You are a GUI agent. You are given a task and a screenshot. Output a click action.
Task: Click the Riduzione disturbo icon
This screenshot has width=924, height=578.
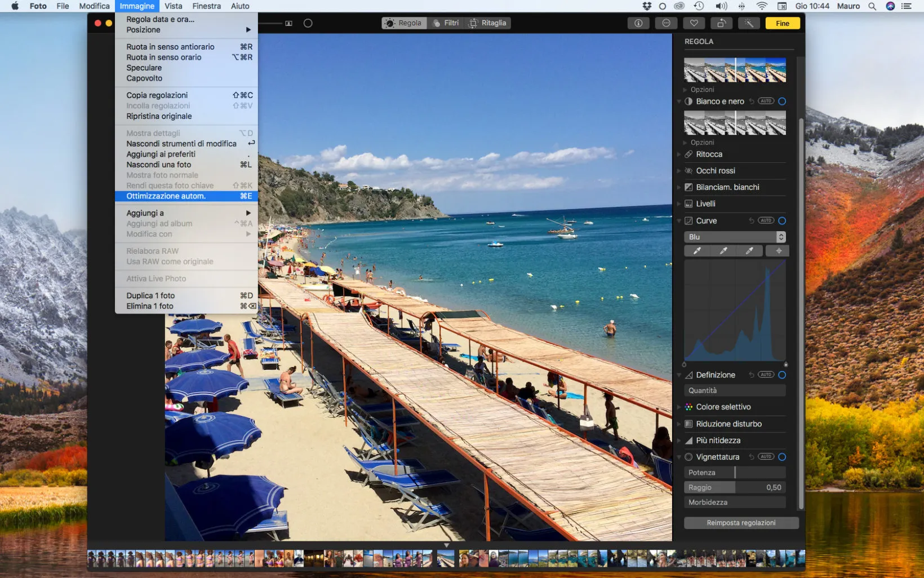(688, 424)
